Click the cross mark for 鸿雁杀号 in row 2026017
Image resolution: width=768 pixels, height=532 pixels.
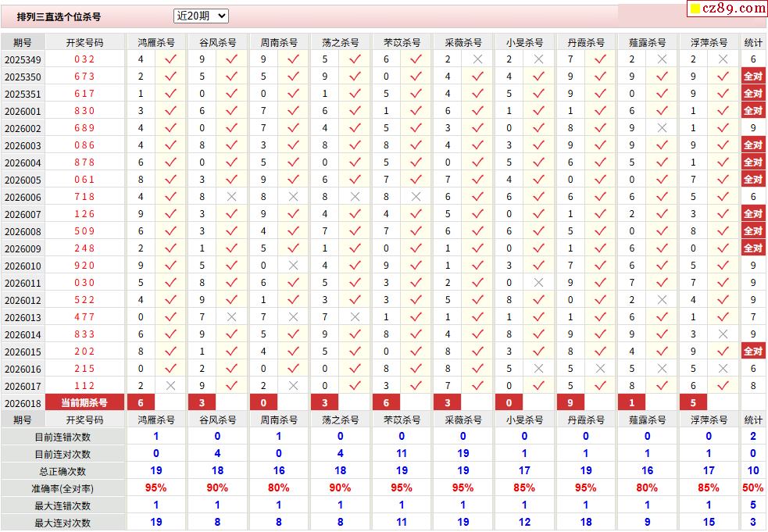pyautogui.click(x=170, y=386)
